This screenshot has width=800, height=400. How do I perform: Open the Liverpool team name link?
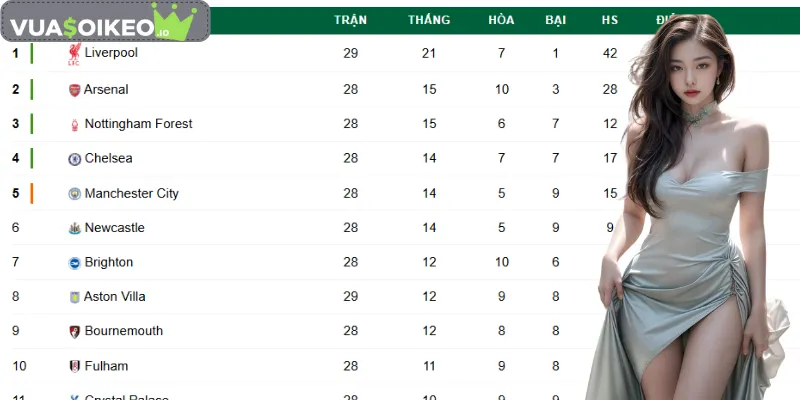pos(111,53)
